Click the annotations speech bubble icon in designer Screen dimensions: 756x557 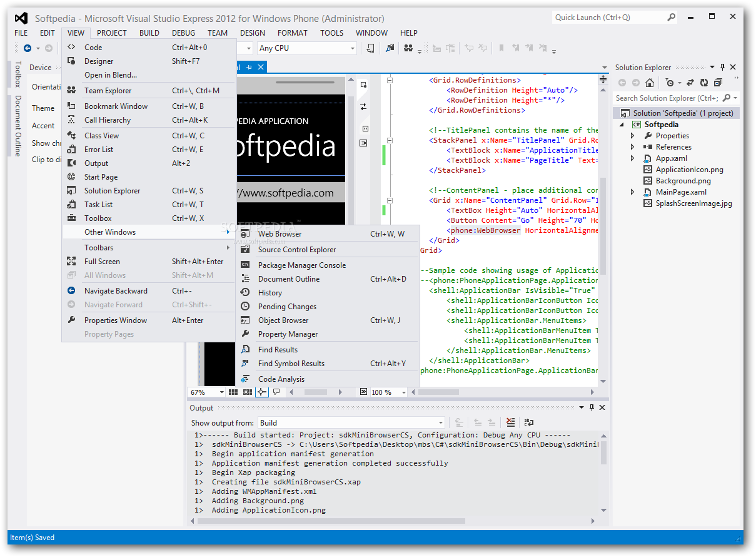(x=276, y=392)
